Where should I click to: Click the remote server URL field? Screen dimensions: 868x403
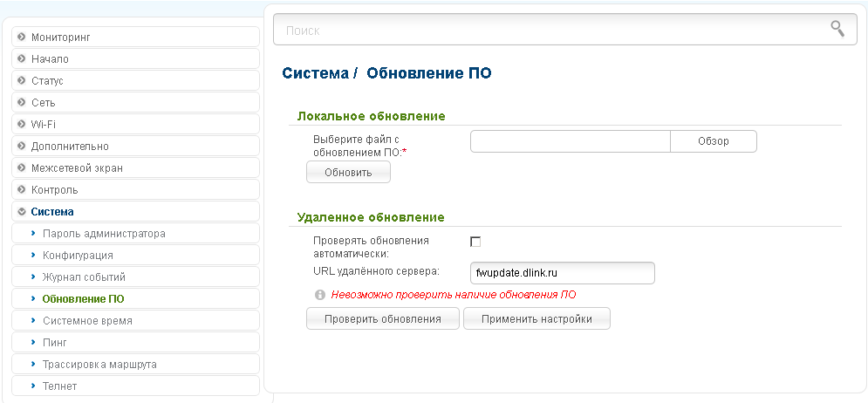pos(562,274)
